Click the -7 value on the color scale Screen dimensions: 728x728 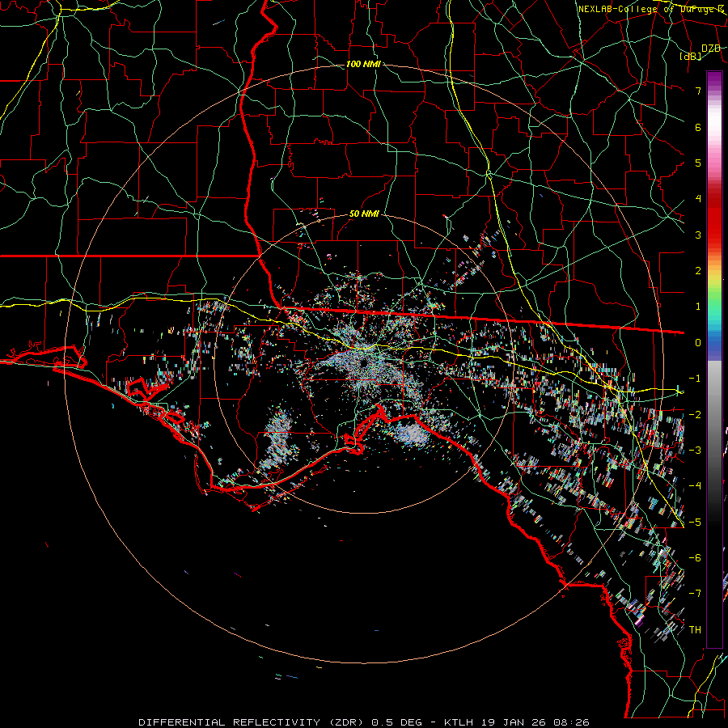tap(695, 594)
